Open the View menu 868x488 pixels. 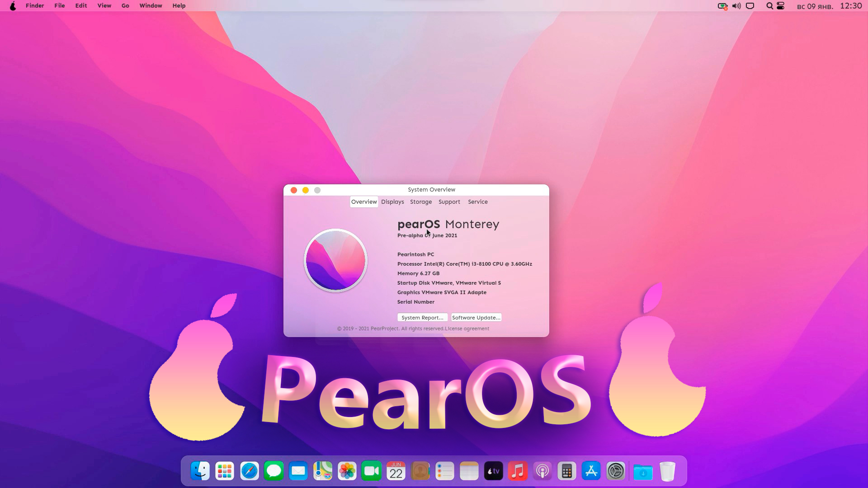pos(104,6)
